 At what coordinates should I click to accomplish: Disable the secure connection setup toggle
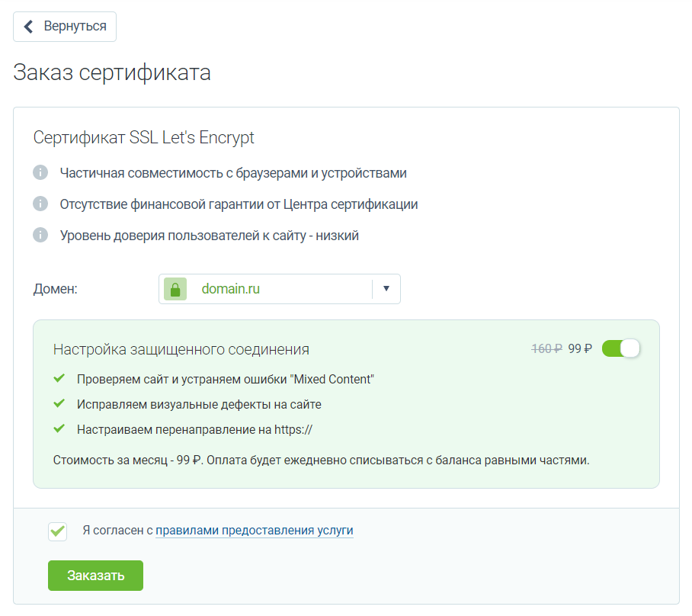click(x=620, y=348)
